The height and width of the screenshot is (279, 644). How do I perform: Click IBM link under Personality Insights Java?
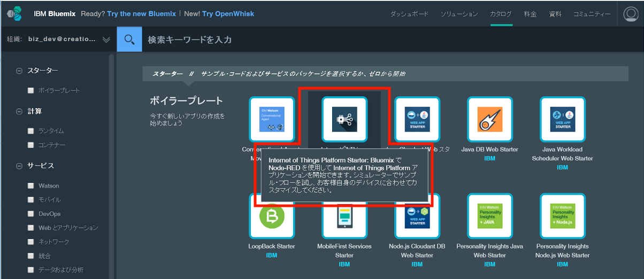(x=490, y=264)
